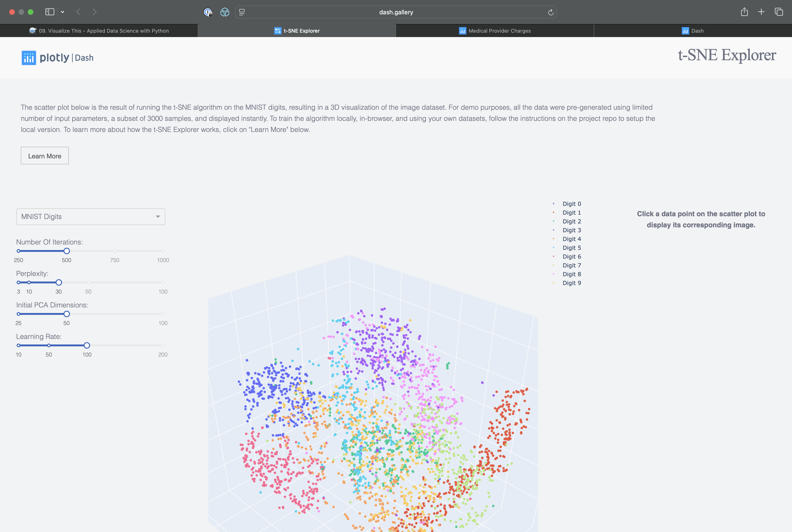
Task: Hide Digit 5 points via legend
Action: click(x=572, y=248)
